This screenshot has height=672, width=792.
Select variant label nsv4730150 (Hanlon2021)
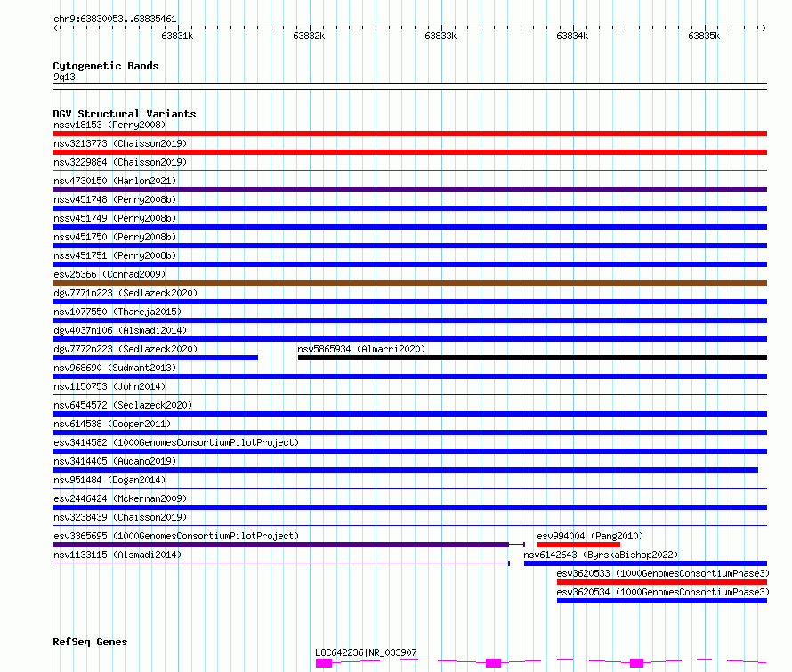pyautogui.click(x=115, y=181)
